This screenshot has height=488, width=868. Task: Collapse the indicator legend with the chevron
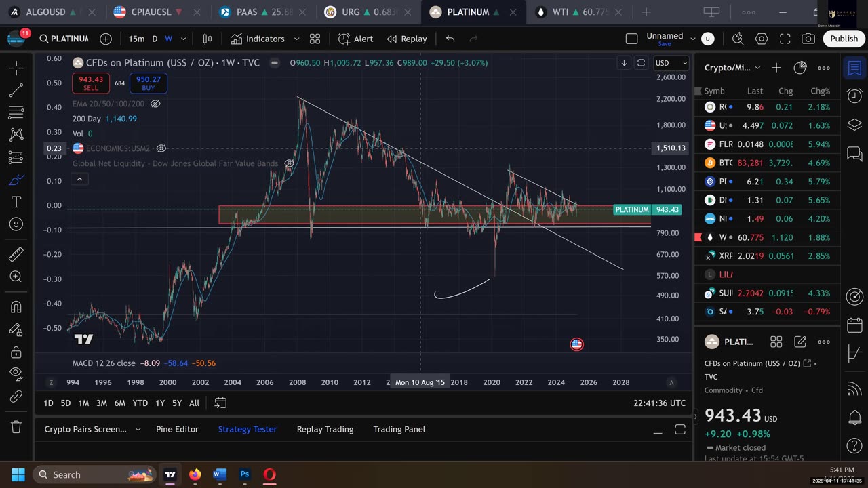click(79, 179)
